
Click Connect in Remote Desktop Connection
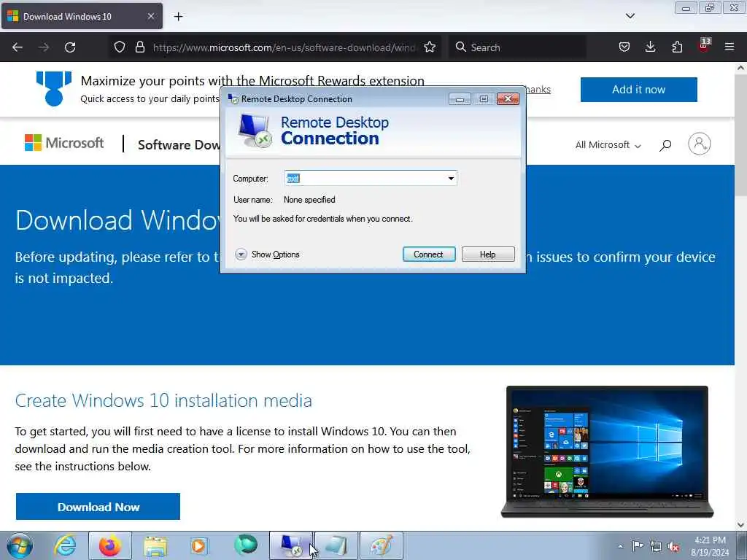tap(429, 254)
